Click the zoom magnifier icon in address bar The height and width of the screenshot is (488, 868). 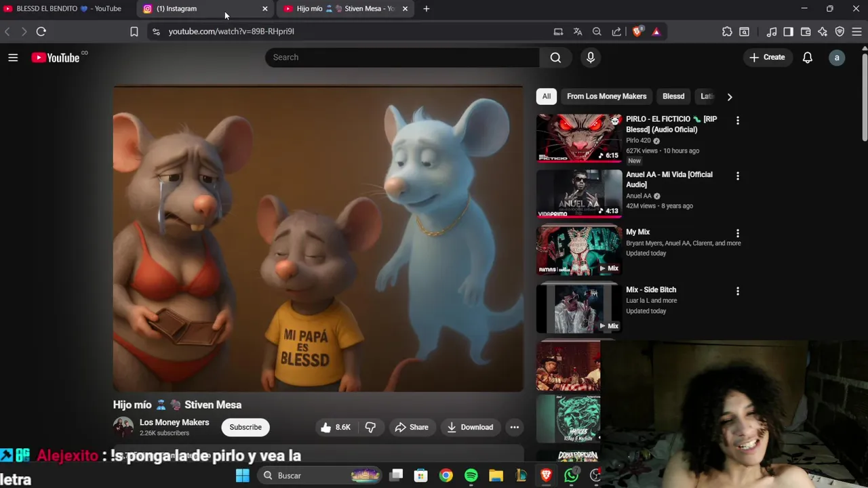click(x=597, y=31)
